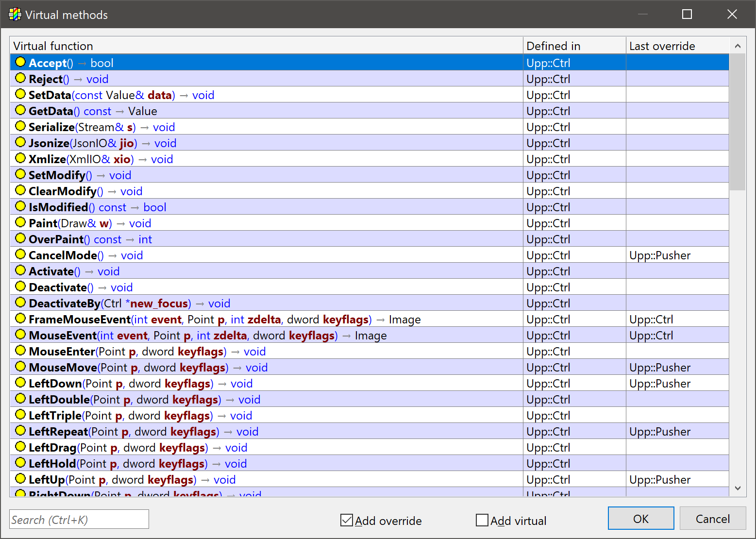This screenshot has width=756, height=539.
Task: Uncheck the Add override checkbox
Action: coord(347,520)
